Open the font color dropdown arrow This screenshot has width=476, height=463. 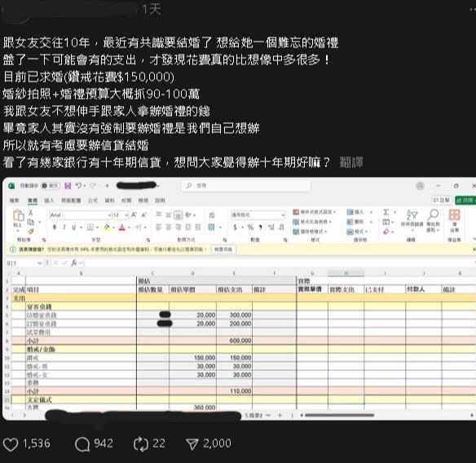(x=129, y=227)
